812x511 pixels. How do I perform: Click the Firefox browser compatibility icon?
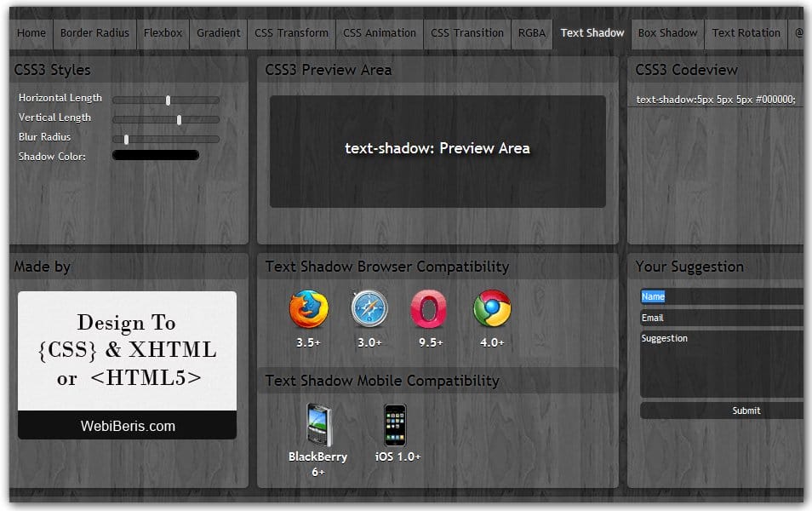click(x=309, y=313)
